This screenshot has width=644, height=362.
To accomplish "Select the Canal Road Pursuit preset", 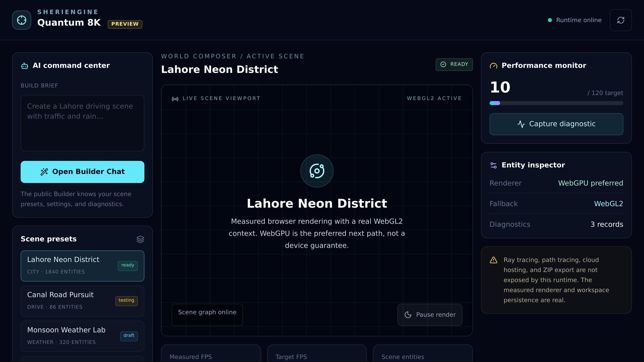I will pyautogui.click(x=83, y=301).
